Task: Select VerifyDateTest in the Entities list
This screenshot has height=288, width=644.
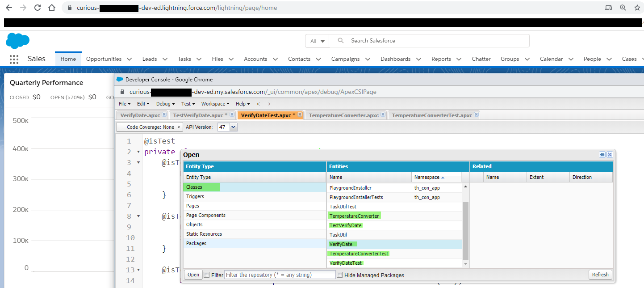Action: pyautogui.click(x=346, y=263)
